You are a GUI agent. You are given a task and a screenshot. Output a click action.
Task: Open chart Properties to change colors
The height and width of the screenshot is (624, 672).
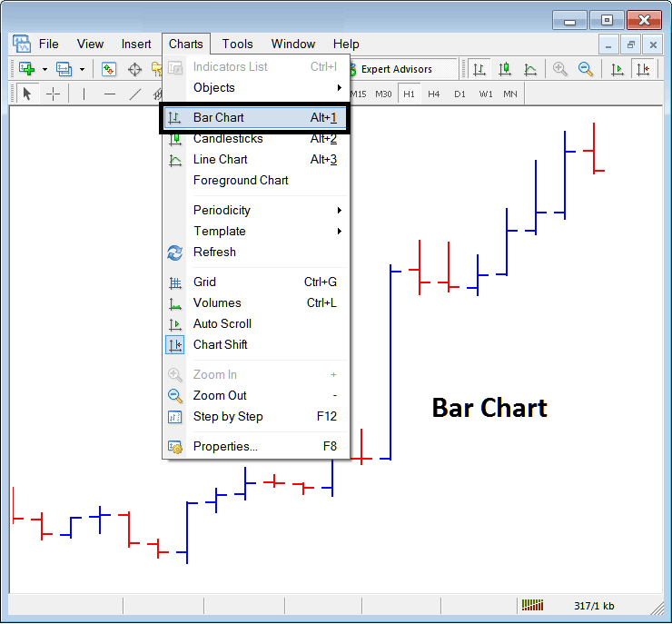(x=225, y=447)
